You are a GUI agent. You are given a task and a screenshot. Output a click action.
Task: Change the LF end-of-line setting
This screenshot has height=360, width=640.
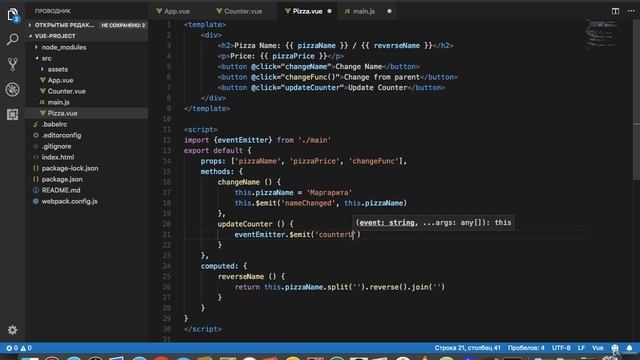pos(581,348)
